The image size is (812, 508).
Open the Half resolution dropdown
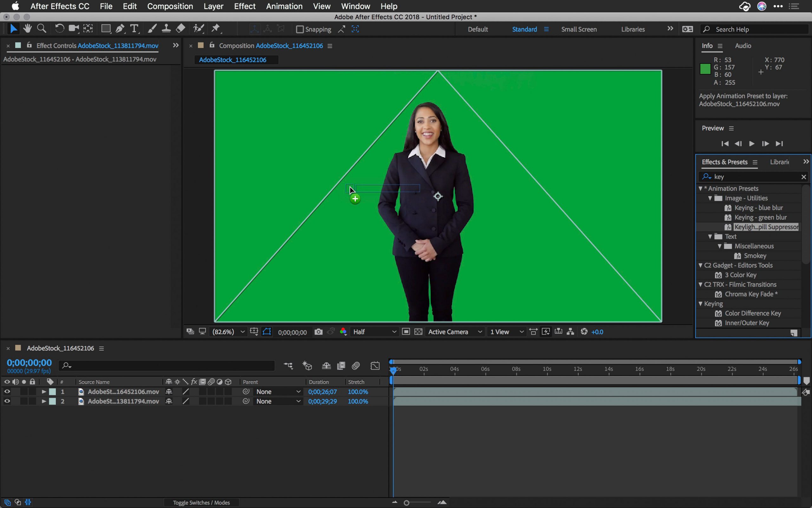tap(375, 332)
